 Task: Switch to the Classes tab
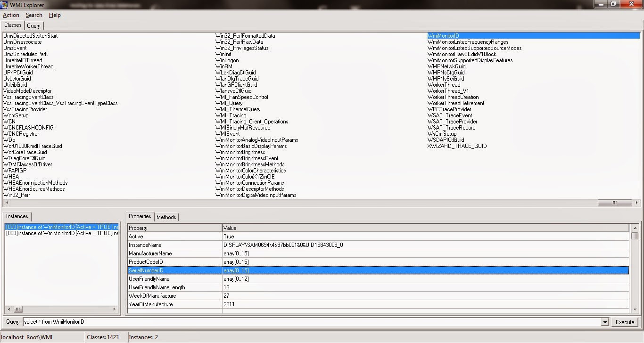[13, 25]
